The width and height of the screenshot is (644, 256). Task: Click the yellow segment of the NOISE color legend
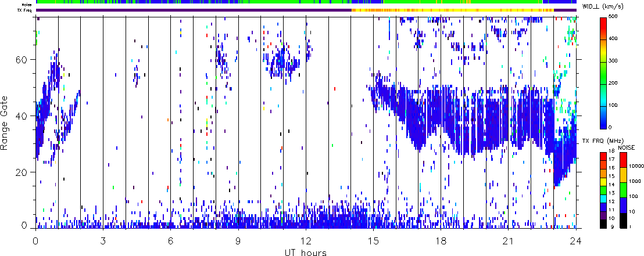(x=623, y=175)
